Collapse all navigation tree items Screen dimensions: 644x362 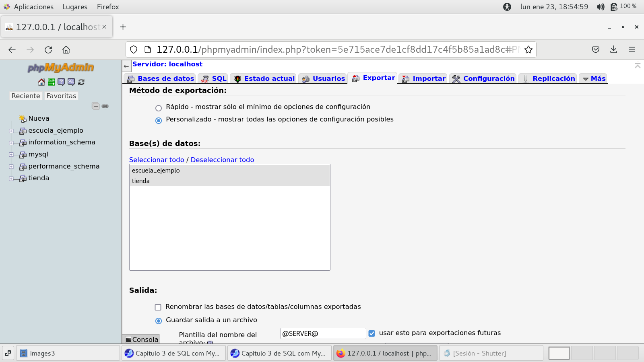(x=95, y=106)
